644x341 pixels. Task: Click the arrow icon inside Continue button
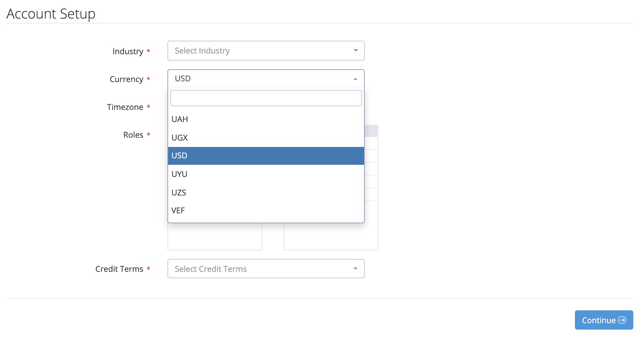(622, 320)
